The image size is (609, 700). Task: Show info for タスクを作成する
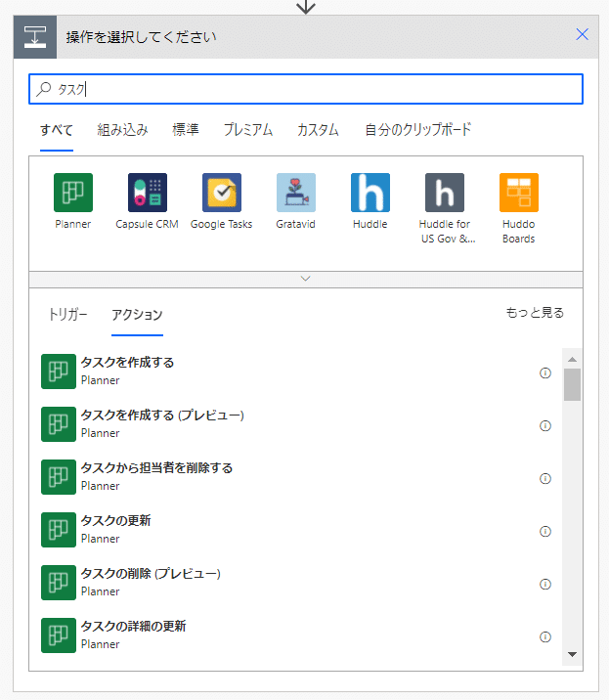click(x=545, y=372)
